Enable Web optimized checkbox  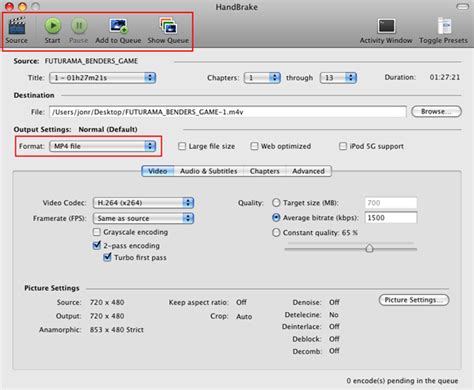[x=254, y=146]
